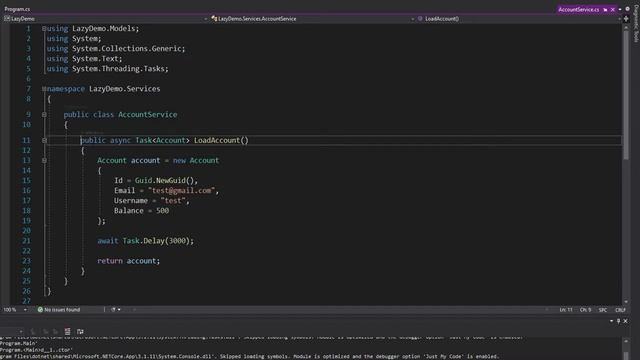
Task: Open the LoadAccount() member dropdown
Action: click(x=519, y=19)
